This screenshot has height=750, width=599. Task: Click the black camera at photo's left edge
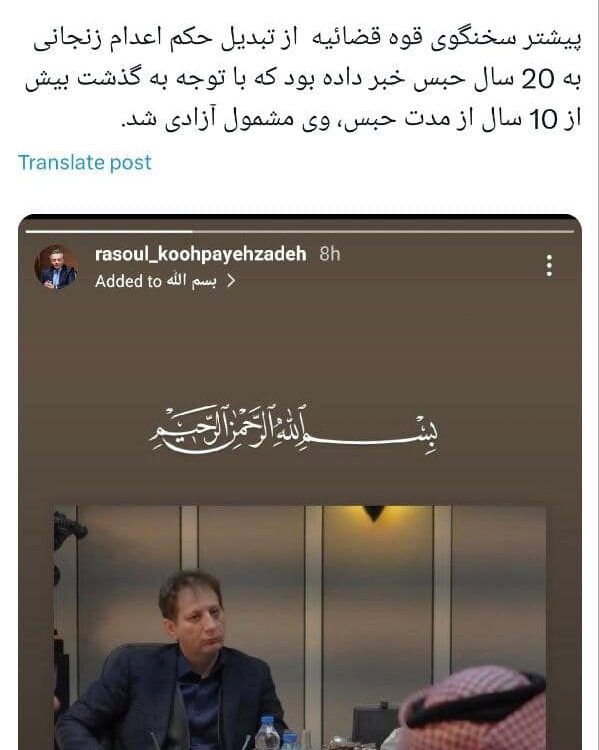(x=68, y=529)
